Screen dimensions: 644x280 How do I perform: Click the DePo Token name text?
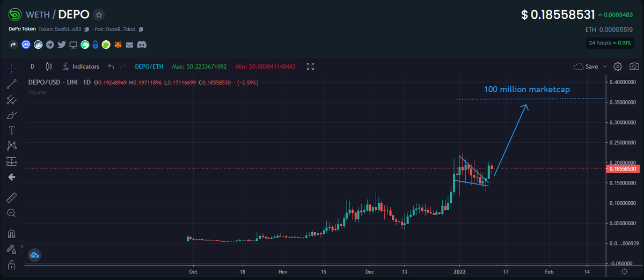coord(23,30)
